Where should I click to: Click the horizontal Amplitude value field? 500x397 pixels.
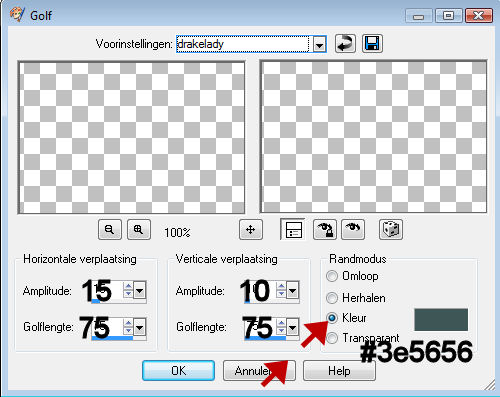click(x=107, y=290)
